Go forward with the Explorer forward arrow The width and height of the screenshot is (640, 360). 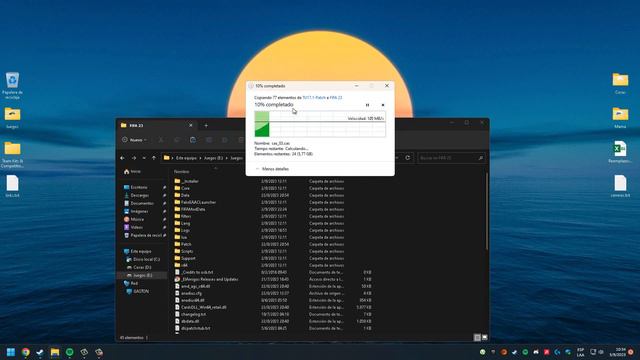coord(133,158)
